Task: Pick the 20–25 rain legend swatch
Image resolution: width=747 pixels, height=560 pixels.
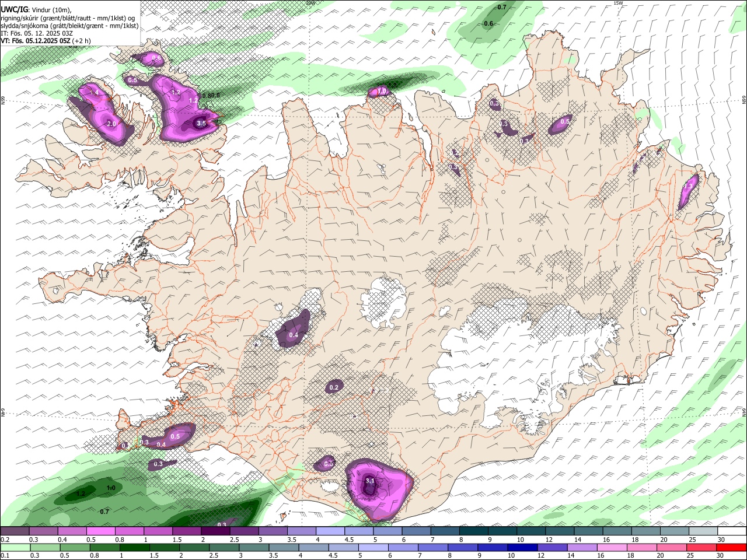Action: (x=672, y=547)
